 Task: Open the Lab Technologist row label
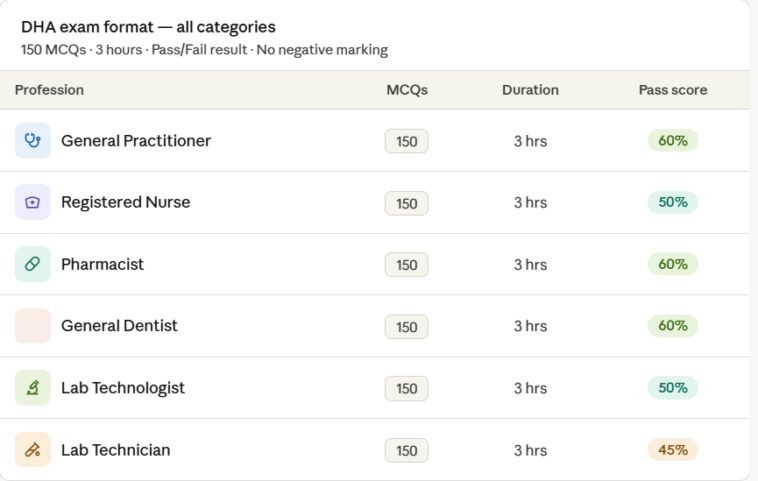123,388
